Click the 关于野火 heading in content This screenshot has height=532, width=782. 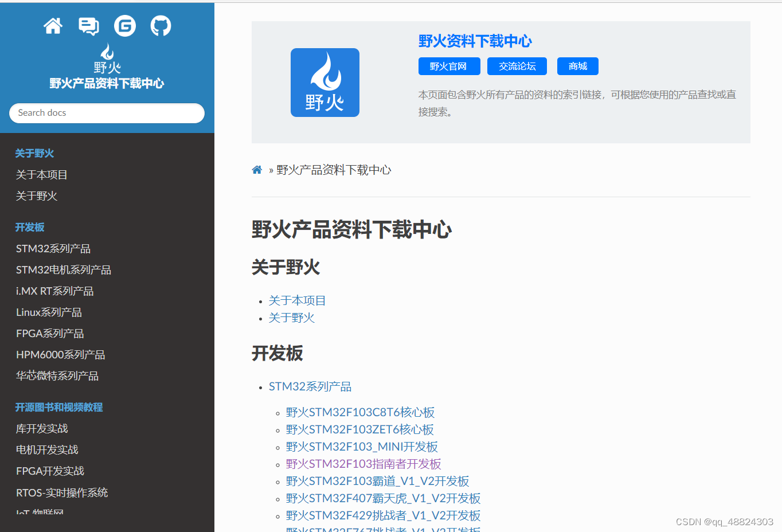coord(286,267)
